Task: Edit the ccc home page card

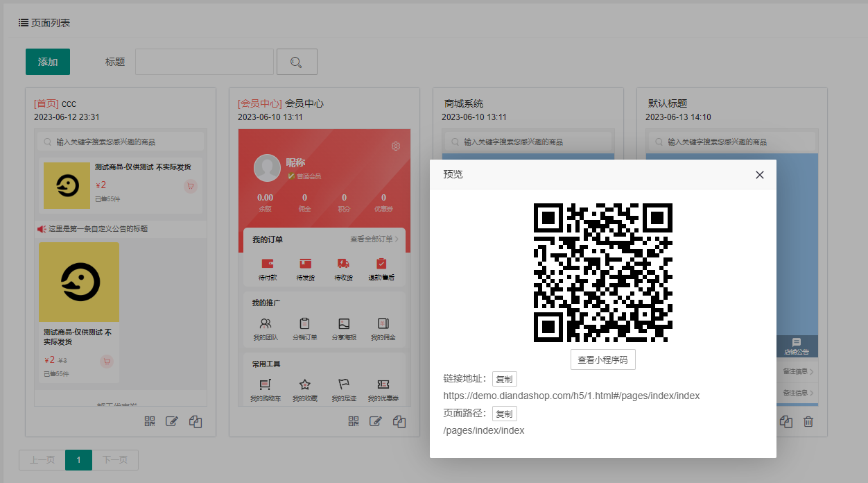Action: [172, 421]
